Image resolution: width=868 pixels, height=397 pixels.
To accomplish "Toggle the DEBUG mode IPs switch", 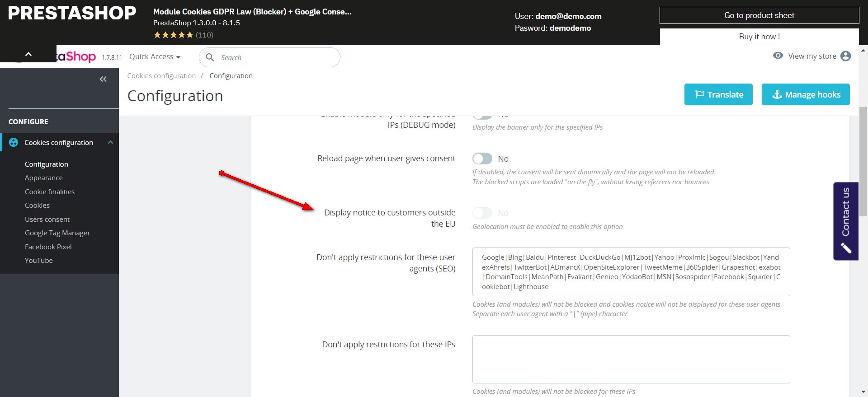I will (x=482, y=117).
